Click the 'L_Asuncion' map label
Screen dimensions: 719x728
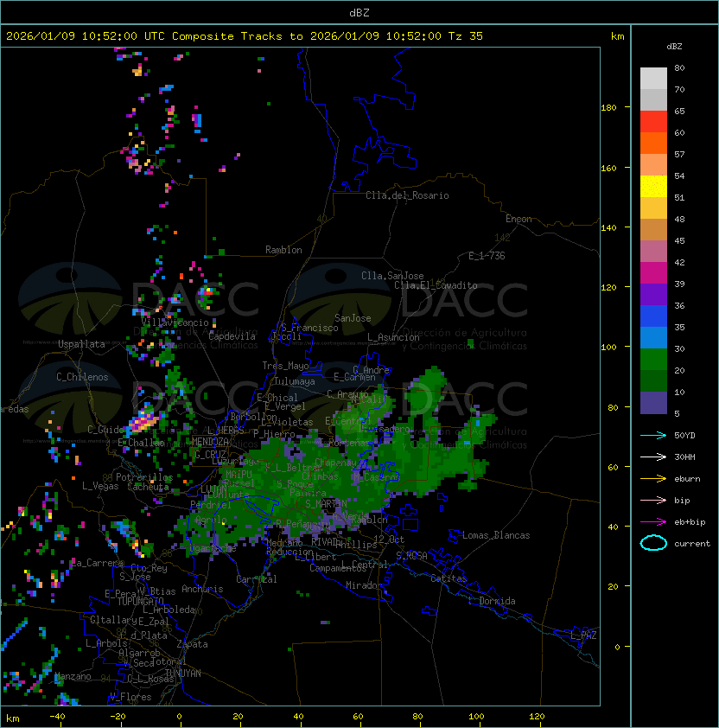[x=393, y=337]
